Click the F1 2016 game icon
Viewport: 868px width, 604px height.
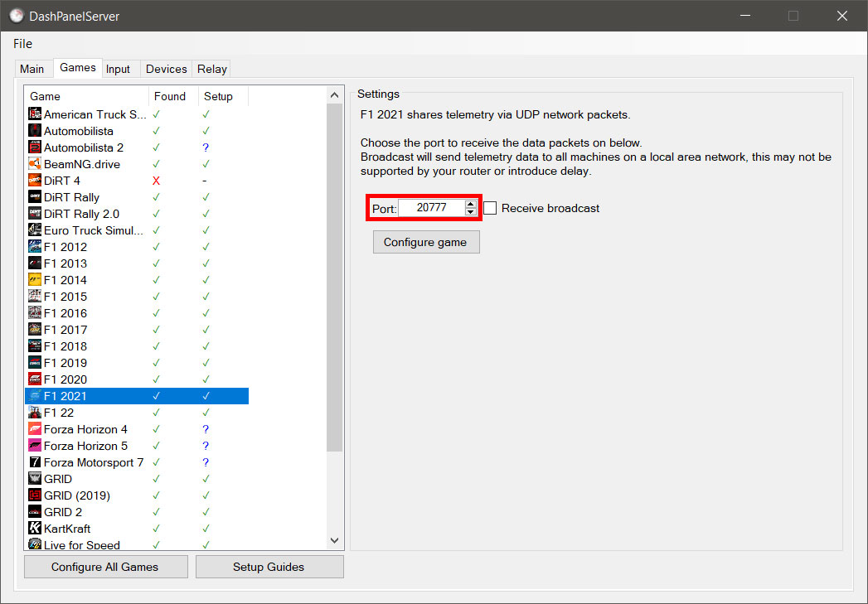35,313
